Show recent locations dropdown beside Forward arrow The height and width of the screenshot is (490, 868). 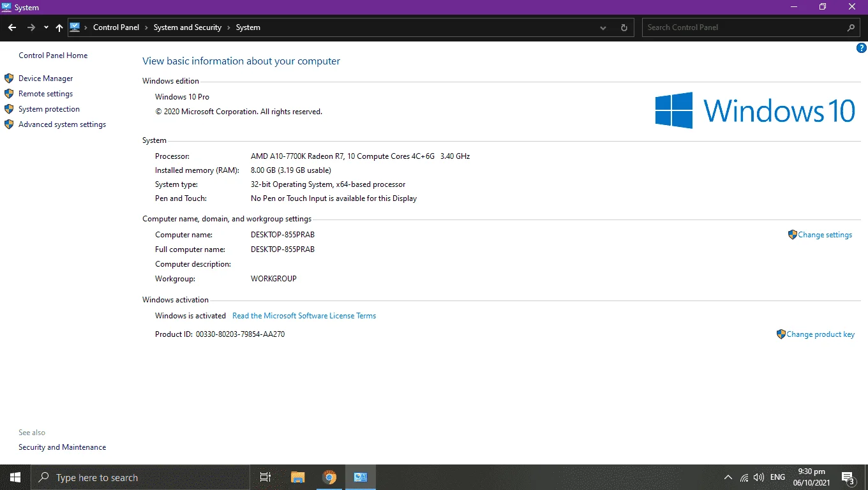click(46, 27)
